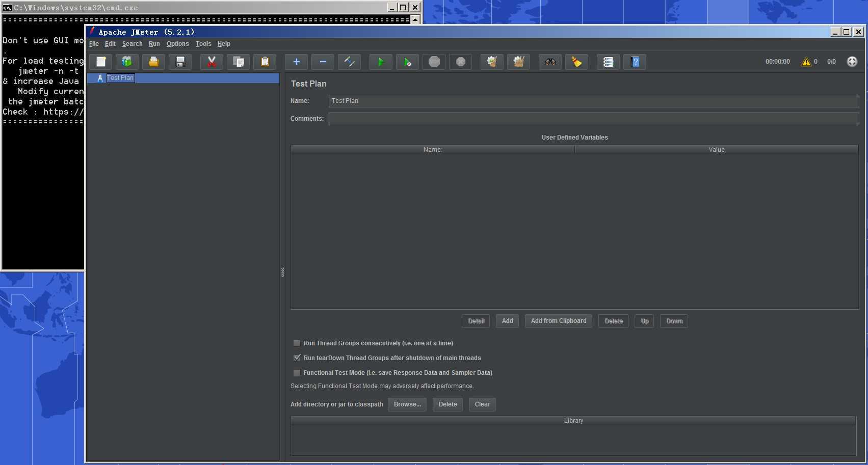Viewport: 868px width, 465px height.
Task: Click the remote engines globe icon
Action: (x=852, y=62)
